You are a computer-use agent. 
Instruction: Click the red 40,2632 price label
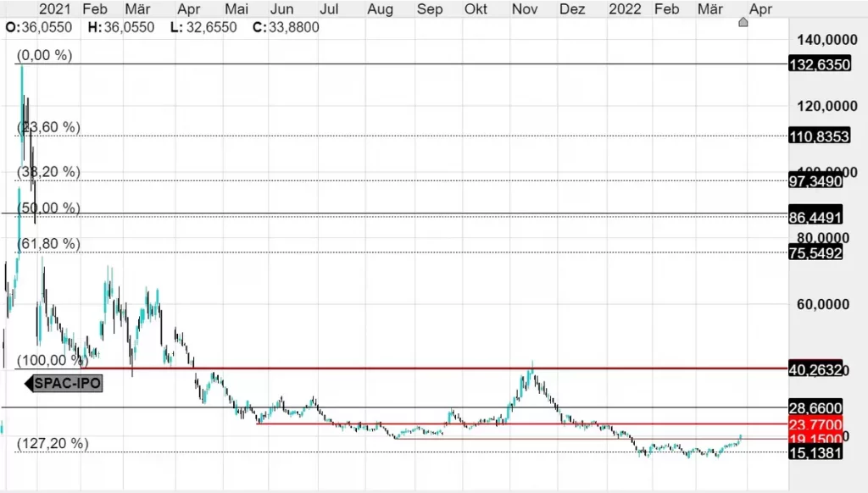click(x=815, y=369)
